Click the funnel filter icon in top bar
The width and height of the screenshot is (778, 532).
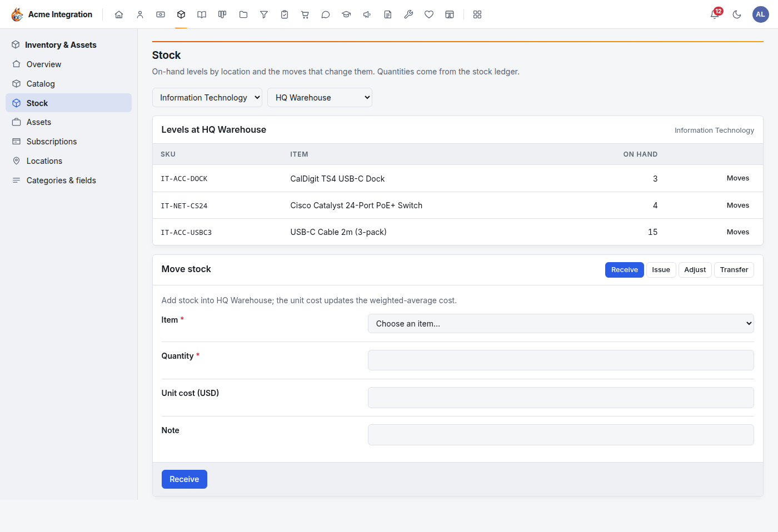[x=264, y=14]
